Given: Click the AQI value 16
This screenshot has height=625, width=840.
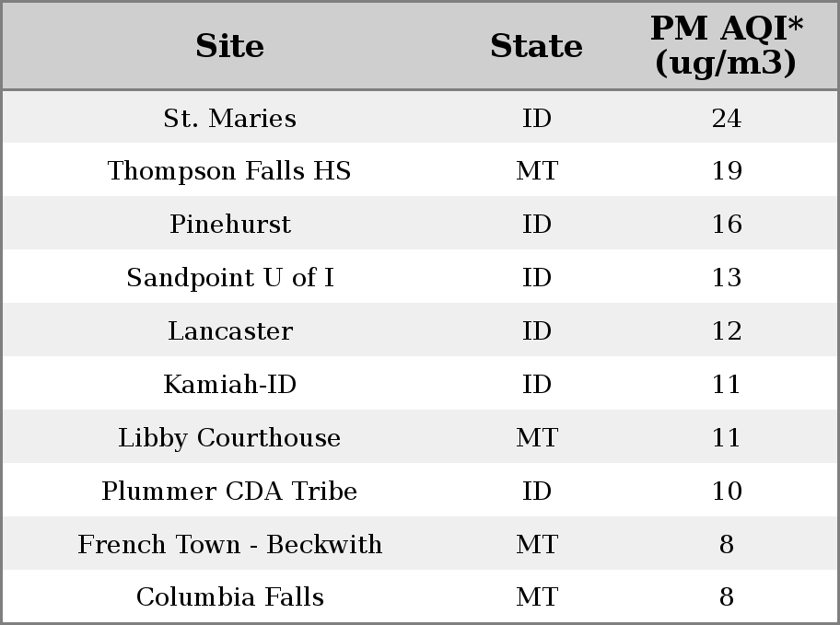Looking at the screenshot, I should pos(727,224).
